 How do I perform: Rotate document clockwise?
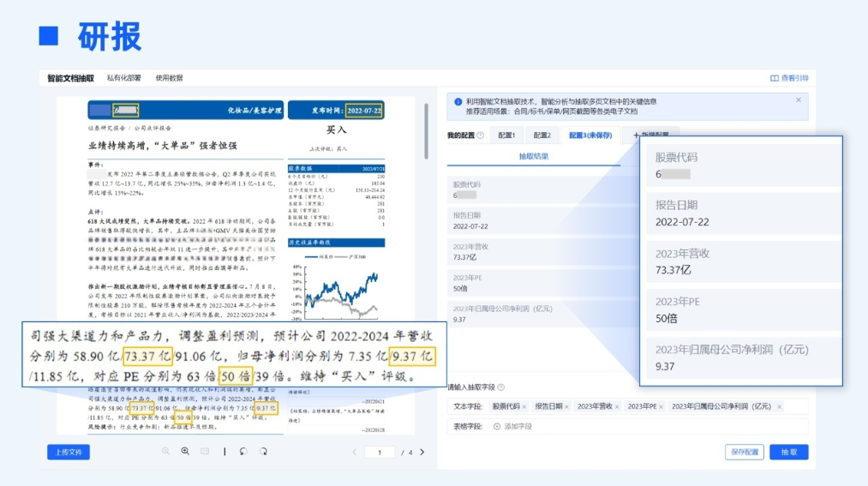(263, 452)
